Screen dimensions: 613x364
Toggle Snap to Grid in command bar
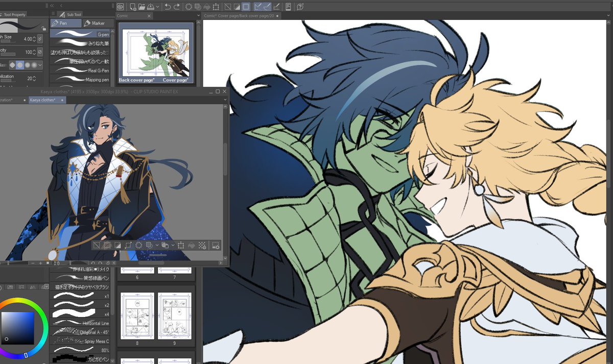(276, 7)
